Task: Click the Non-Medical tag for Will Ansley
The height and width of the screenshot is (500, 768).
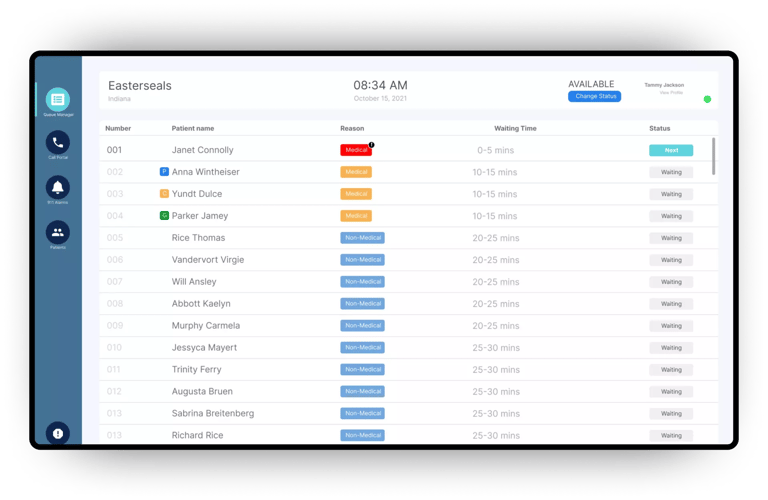Action: coord(362,282)
